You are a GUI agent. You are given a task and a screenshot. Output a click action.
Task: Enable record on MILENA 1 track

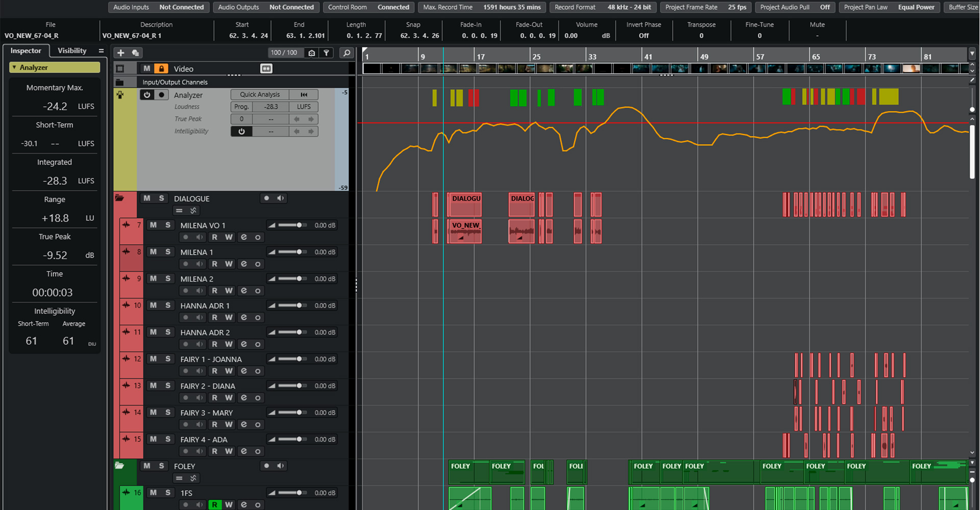pyautogui.click(x=186, y=264)
